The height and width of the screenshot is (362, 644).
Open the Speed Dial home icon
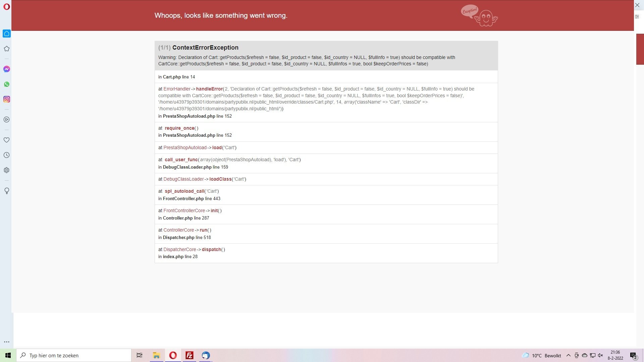point(7,34)
